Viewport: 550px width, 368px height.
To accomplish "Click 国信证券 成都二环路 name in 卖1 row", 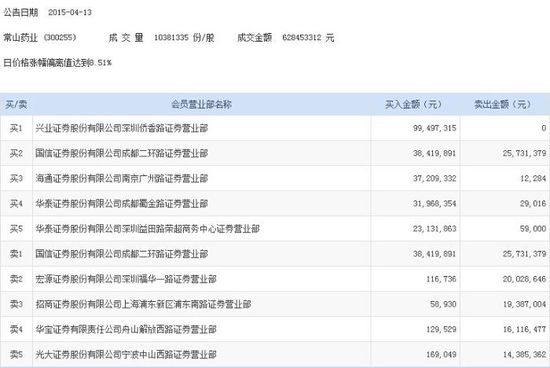I will pos(122,254).
